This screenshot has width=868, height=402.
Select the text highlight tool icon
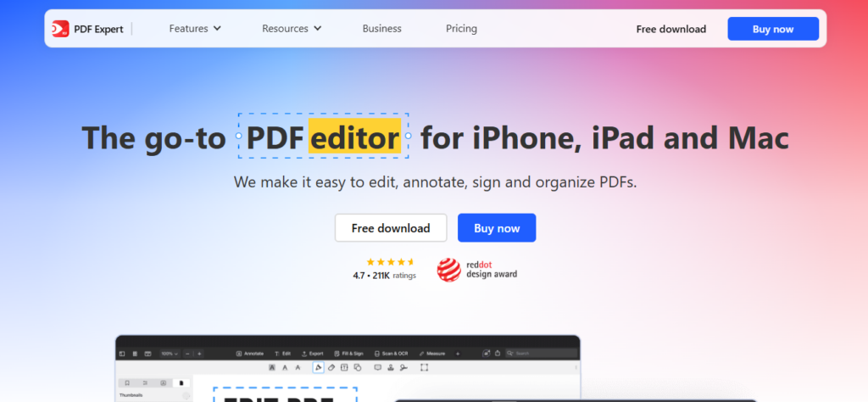[x=272, y=368]
